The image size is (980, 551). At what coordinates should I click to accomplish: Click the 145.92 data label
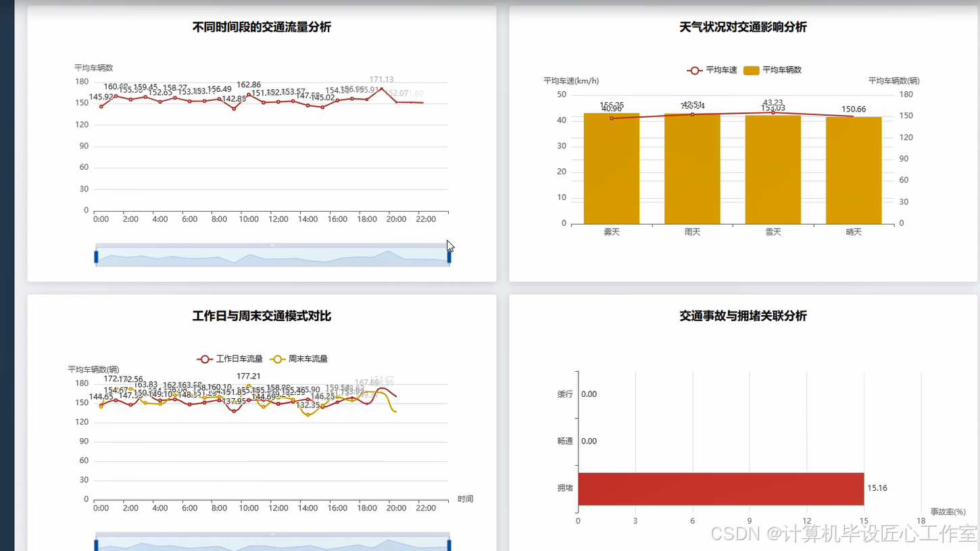pos(101,97)
